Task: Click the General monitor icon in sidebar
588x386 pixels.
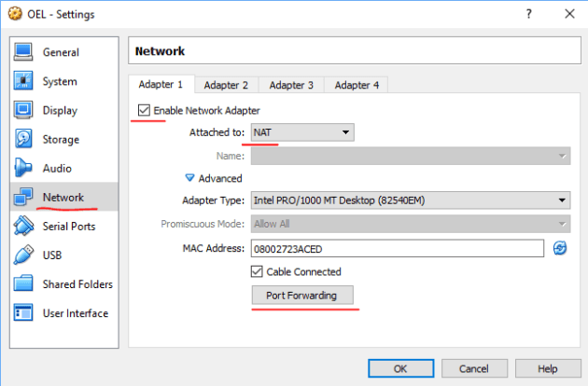Action: pos(23,51)
